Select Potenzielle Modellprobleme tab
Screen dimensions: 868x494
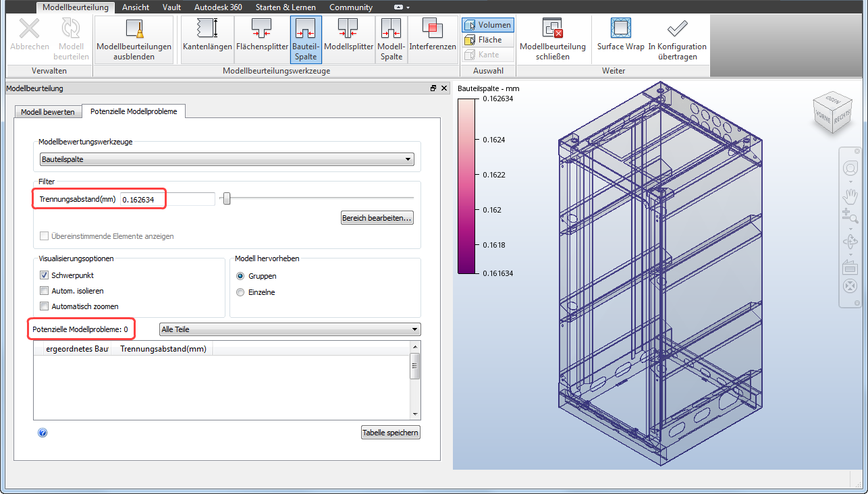point(134,111)
